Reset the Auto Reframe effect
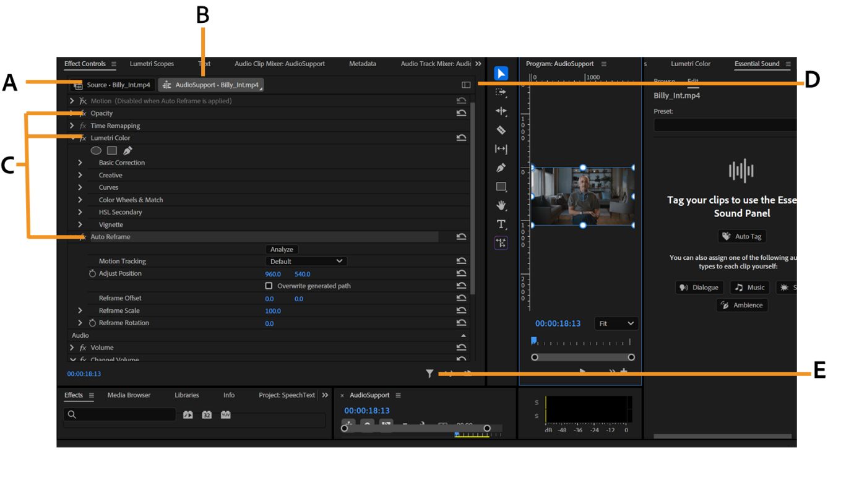 pyautogui.click(x=461, y=237)
